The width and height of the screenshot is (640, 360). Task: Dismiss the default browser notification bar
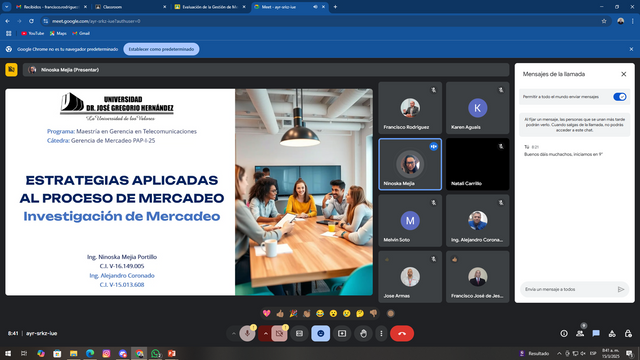coord(631,49)
